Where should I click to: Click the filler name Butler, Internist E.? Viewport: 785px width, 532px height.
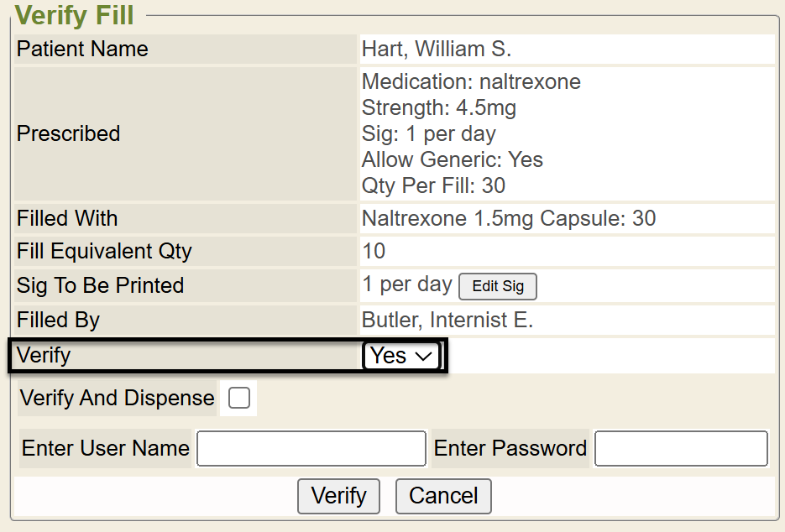447,320
